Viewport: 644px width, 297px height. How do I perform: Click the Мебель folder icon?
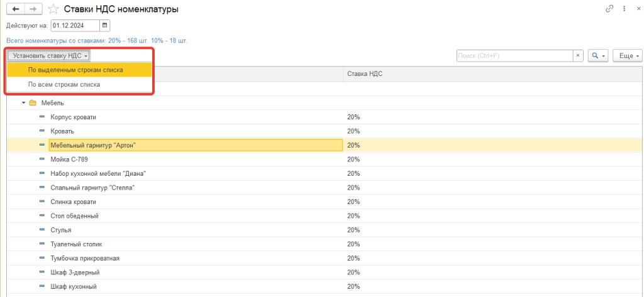(x=33, y=102)
